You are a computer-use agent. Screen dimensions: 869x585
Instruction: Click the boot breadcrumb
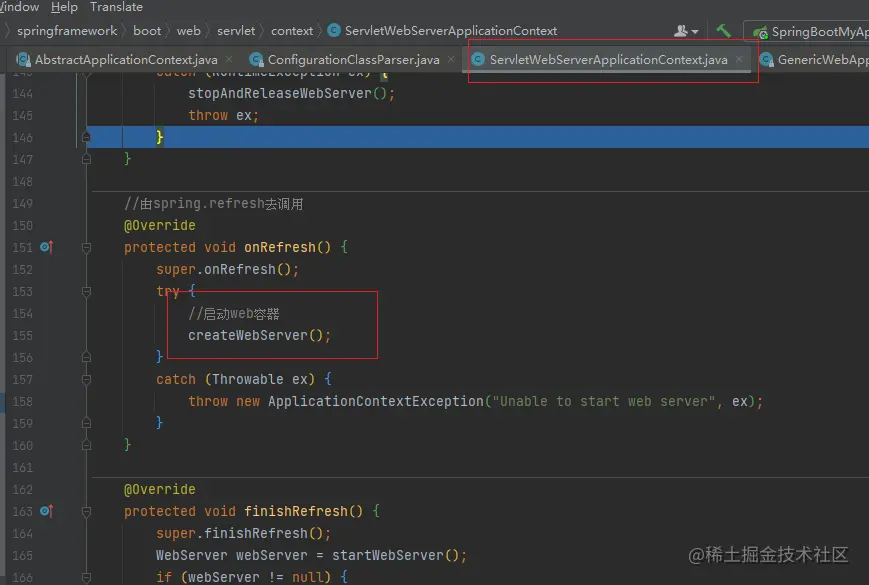coord(147,30)
